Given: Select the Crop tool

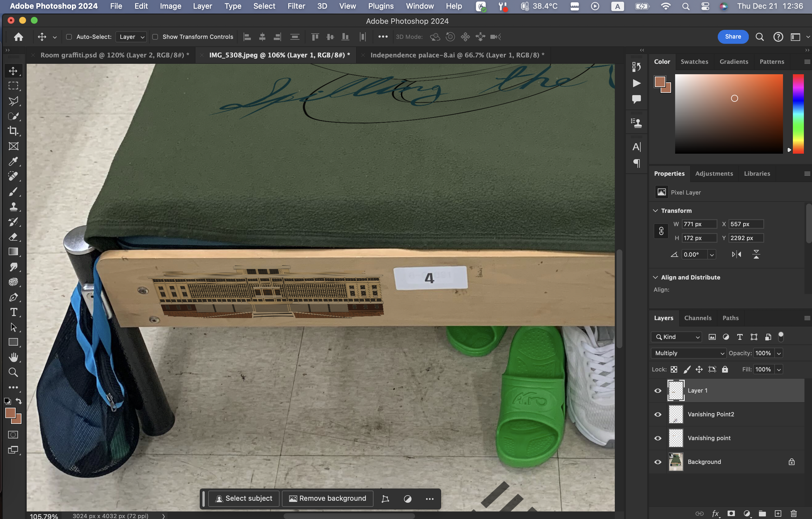Looking at the screenshot, I should click(13, 131).
